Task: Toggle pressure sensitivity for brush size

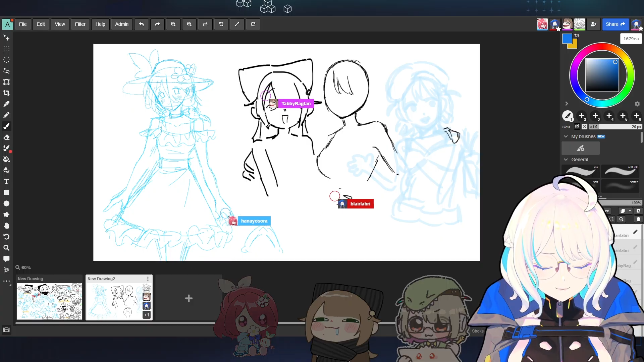Action: [577, 126]
